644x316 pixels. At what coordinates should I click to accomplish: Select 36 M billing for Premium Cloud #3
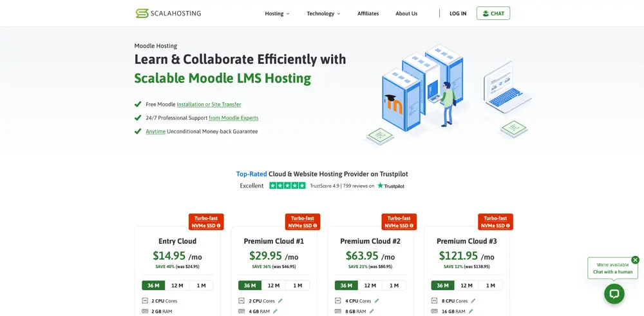[x=442, y=285]
